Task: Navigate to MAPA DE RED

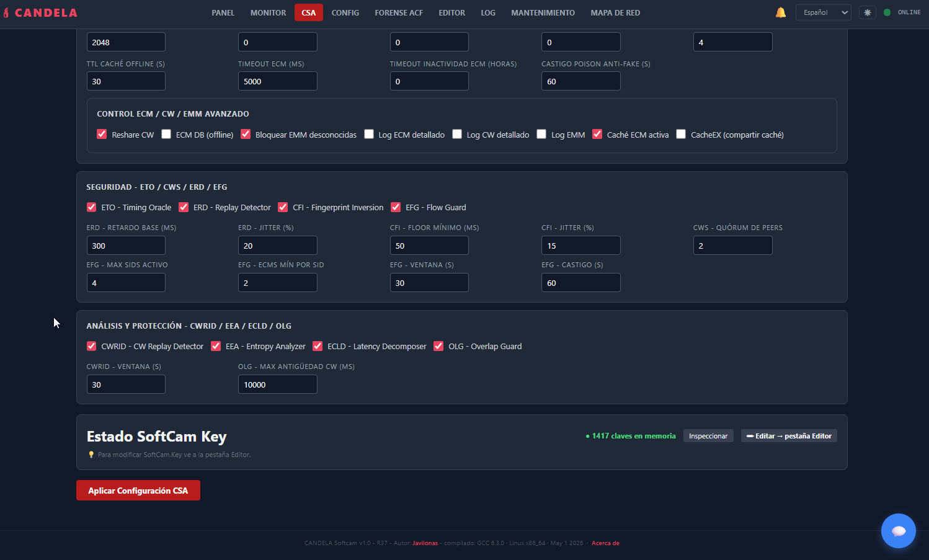Action: (616, 12)
